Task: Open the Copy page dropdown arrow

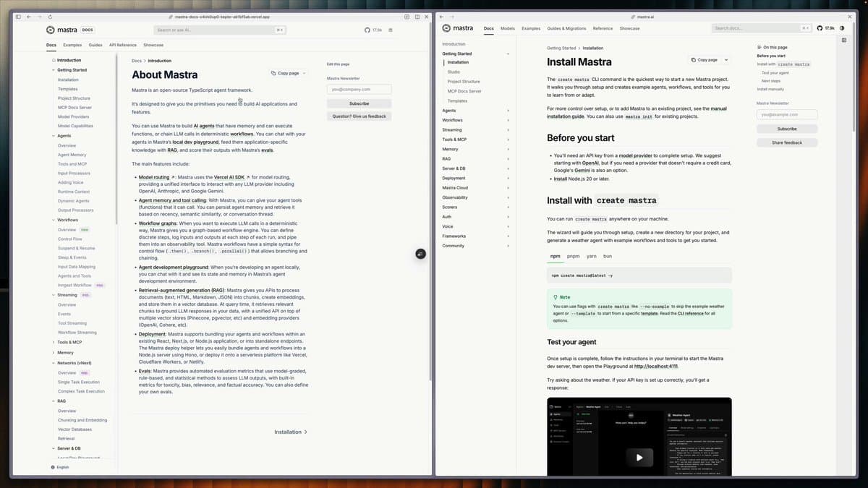Action: pyautogui.click(x=726, y=59)
